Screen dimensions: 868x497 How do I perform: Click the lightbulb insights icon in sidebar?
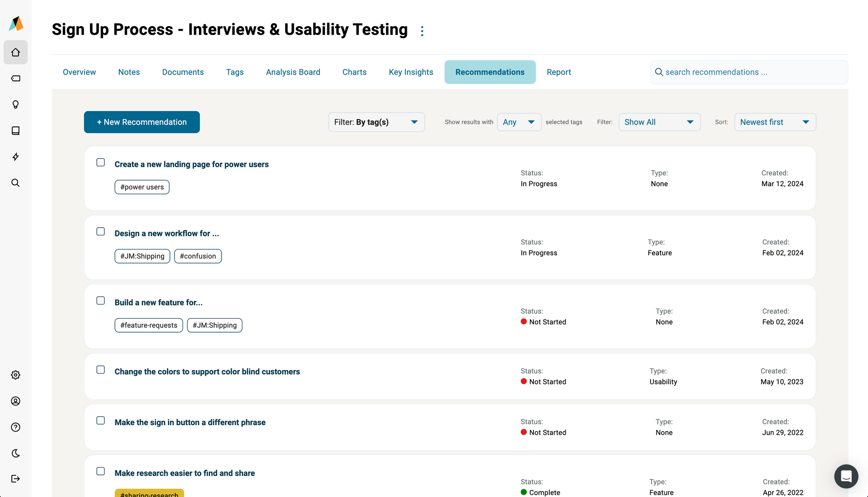(16, 105)
